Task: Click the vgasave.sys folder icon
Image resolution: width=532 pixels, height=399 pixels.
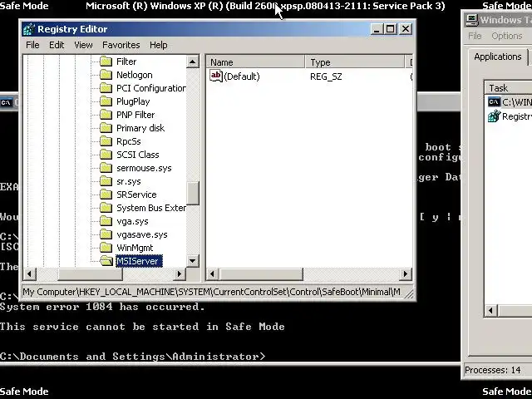Action: click(106, 234)
